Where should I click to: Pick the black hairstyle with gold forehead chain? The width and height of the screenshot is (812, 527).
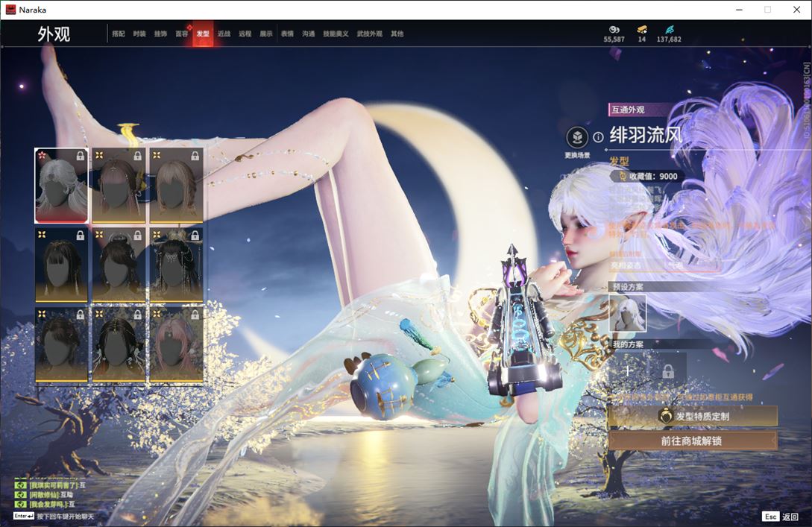pyautogui.click(x=119, y=345)
